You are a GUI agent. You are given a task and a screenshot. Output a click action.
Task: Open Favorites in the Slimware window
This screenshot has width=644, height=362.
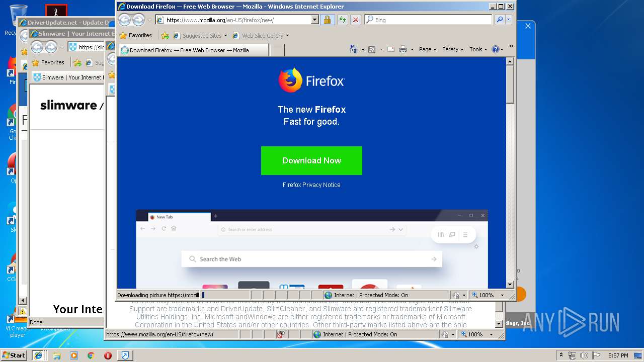(x=48, y=63)
